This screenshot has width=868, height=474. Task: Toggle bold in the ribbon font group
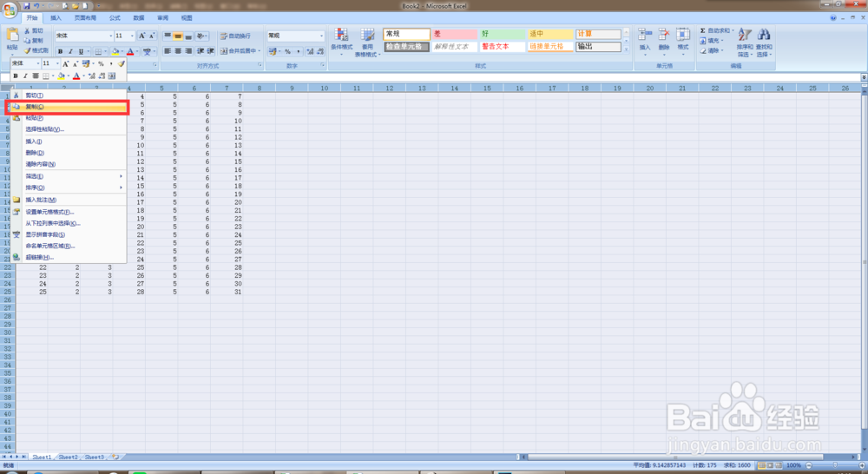point(61,51)
